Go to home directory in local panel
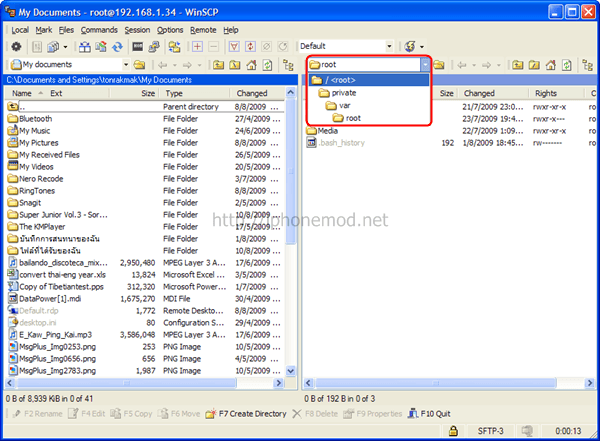 coord(251,65)
